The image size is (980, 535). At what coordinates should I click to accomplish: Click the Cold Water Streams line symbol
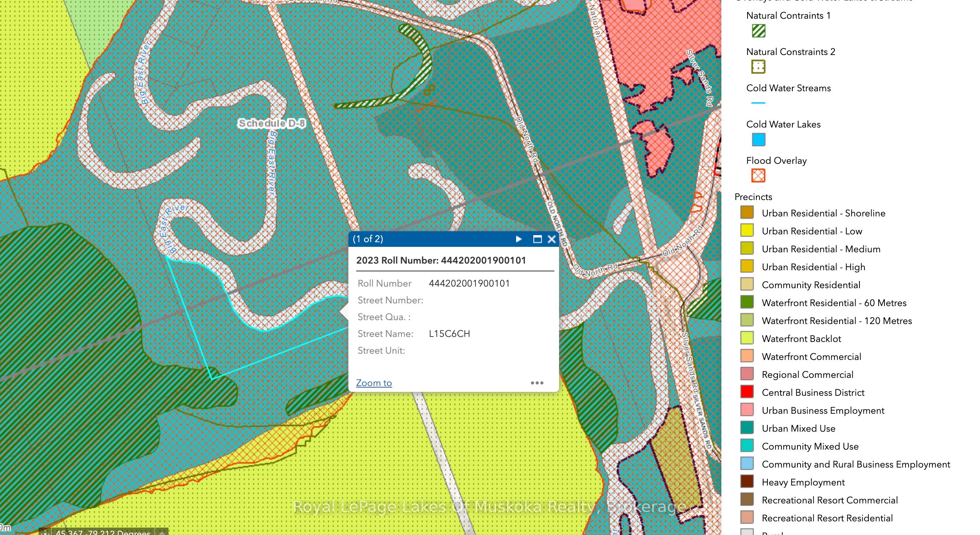pyautogui.click(x=758, y=103)
